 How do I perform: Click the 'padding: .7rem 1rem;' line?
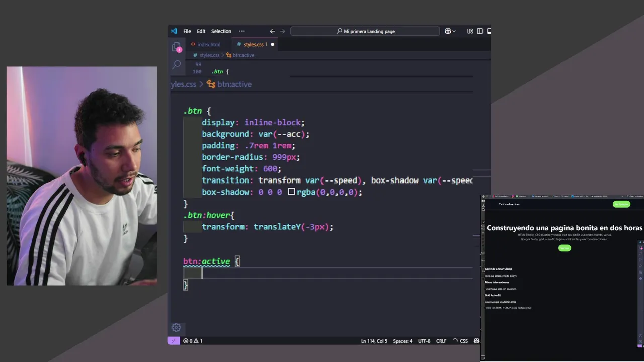click(x=249, y=145)
